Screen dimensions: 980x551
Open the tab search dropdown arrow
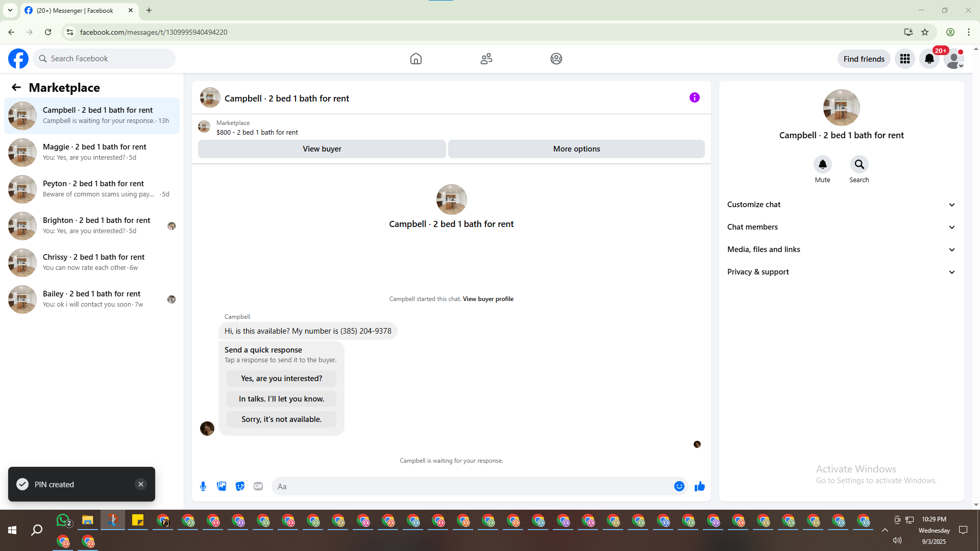[10, 10]
